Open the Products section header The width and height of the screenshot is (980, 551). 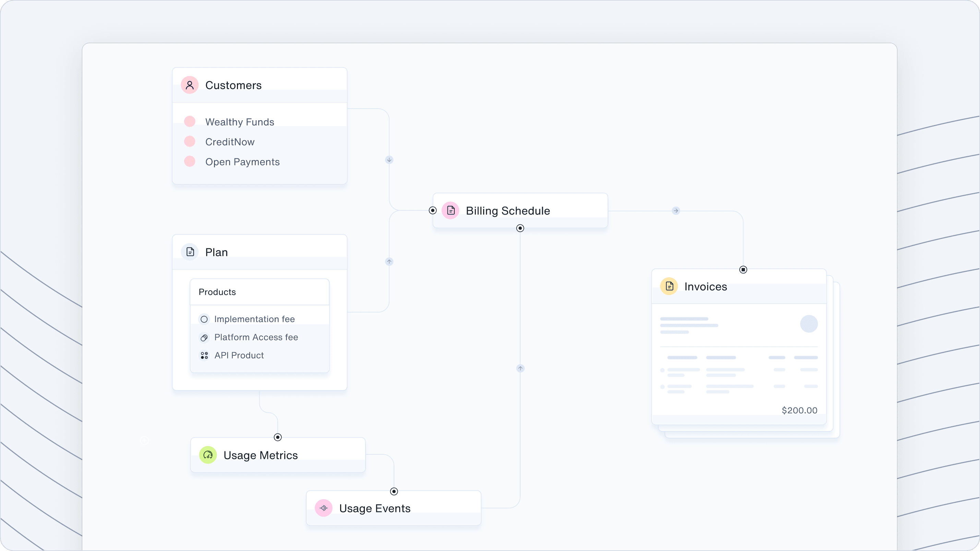(x=217, y=292)
